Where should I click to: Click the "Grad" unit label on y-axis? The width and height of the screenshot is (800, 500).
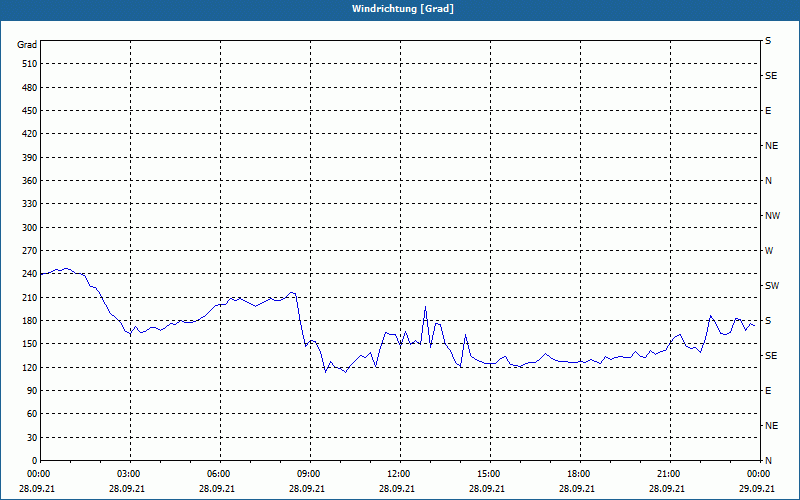[x=27, y=45]
